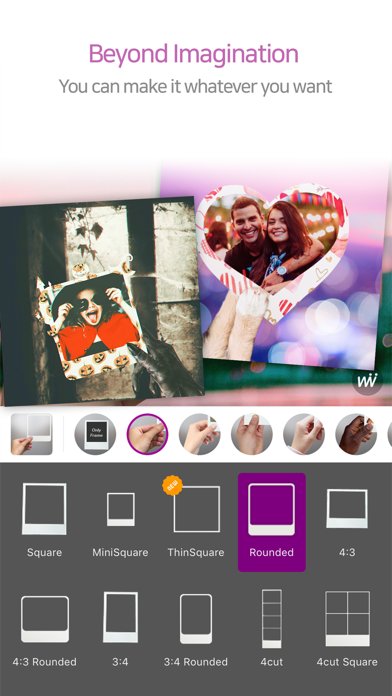Tap the purple-outlined selected hand style
This screenshot has width=392, height=696.
(x=147, y=434)
